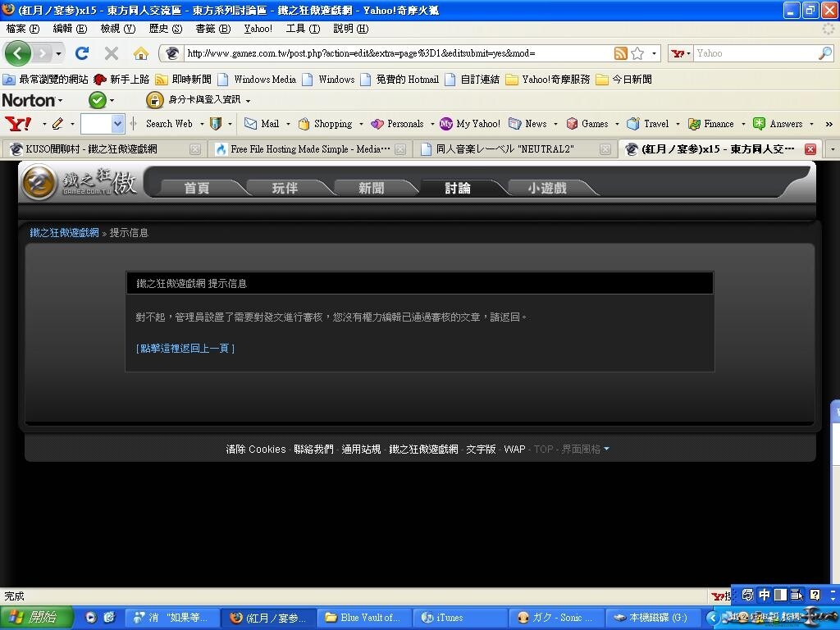Click the URL address bar field
Image resolution: width=840 pixels, height=630 pixels.
(394, 53)
